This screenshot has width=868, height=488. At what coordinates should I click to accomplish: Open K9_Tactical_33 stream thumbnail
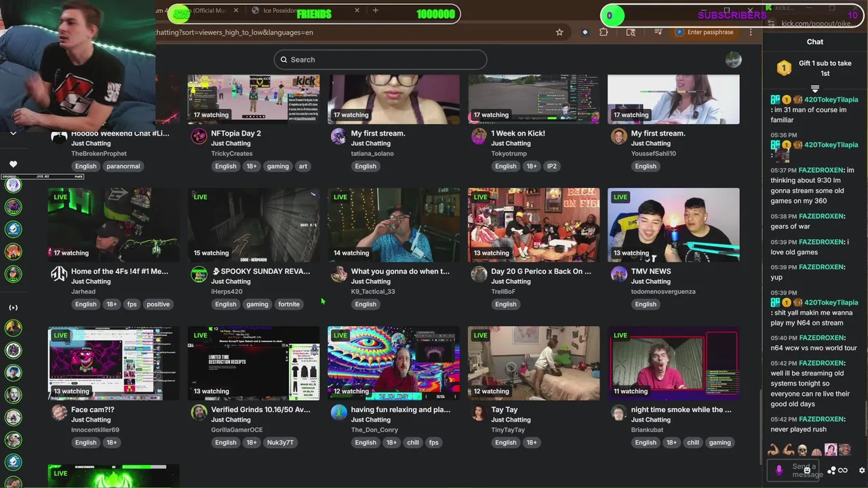tap(393, 225)
